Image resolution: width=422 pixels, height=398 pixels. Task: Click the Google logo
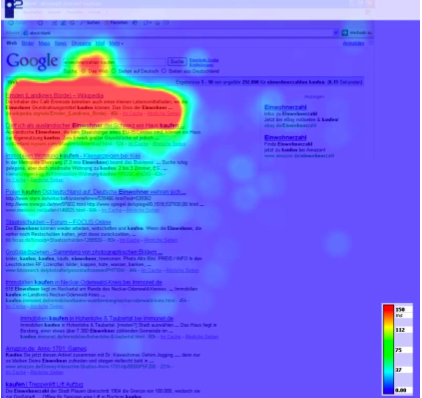[x=32, y=61]
